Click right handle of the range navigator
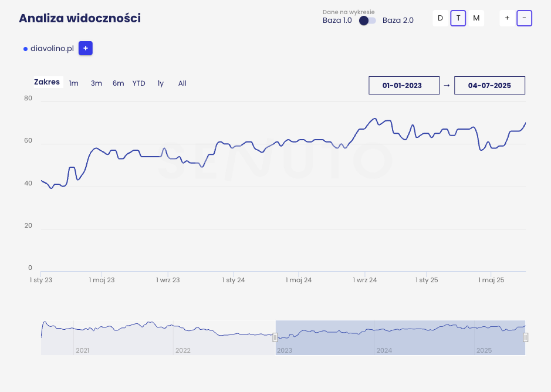Viewport: 551px width, 392px height. 525,337
